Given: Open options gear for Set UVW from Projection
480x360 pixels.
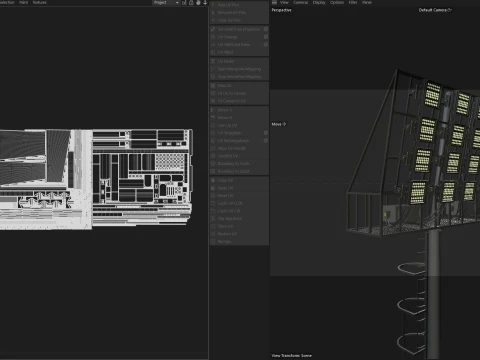Looking at the screenshot, I should coord(266,29).
